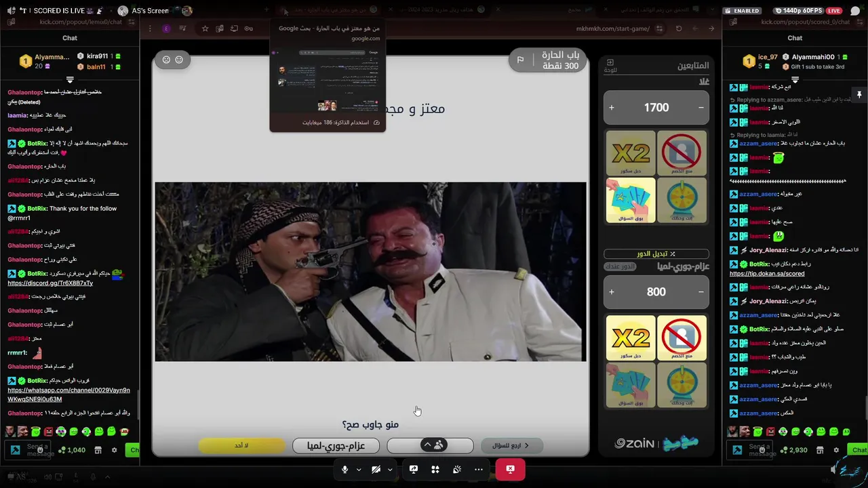Open the right chat settings gear icon
The width and height of the screenshot is (868, 488).
tap(836, 450)
